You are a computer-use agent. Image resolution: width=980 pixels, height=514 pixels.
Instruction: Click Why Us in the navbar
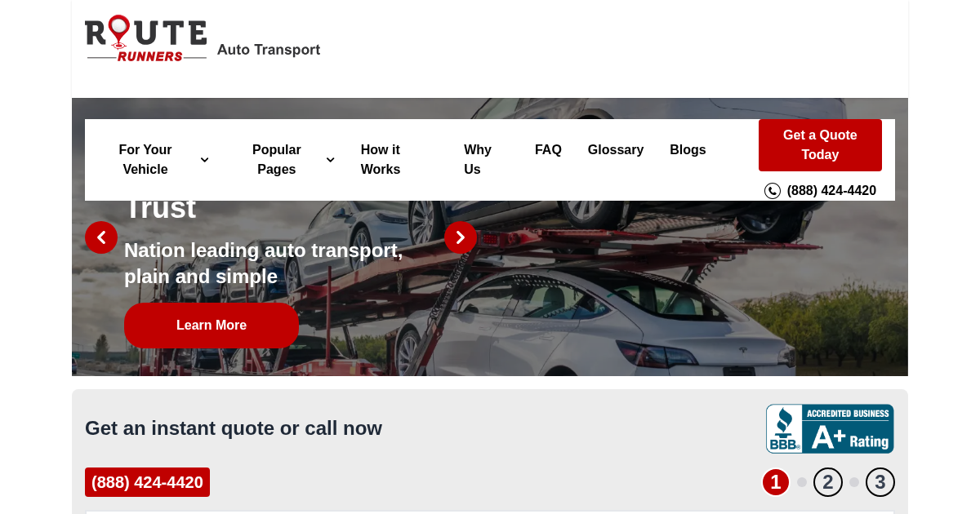[x=477, y=160]
